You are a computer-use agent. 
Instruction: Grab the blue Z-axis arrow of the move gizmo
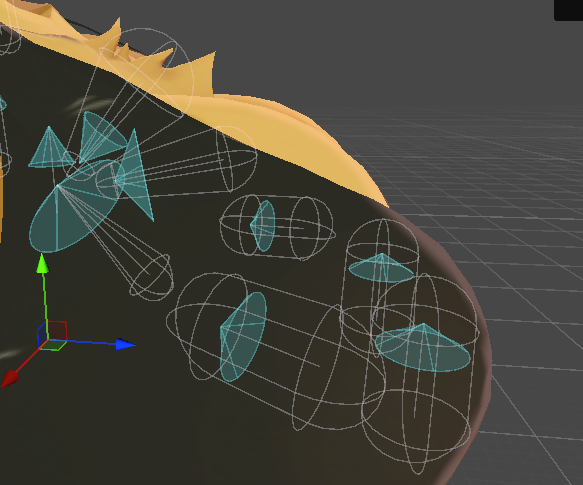[x=125, y=344]
